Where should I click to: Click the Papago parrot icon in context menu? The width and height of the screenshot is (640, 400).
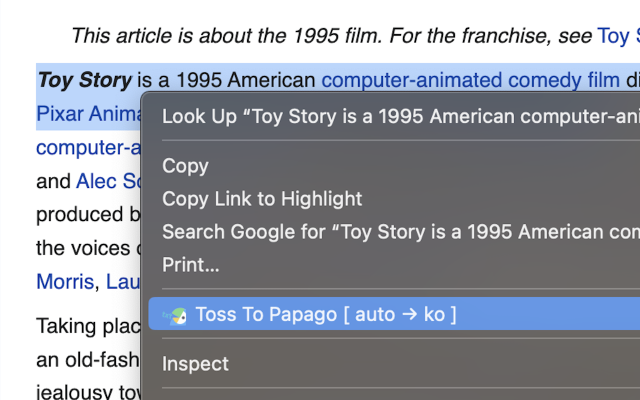click(178, 316)
